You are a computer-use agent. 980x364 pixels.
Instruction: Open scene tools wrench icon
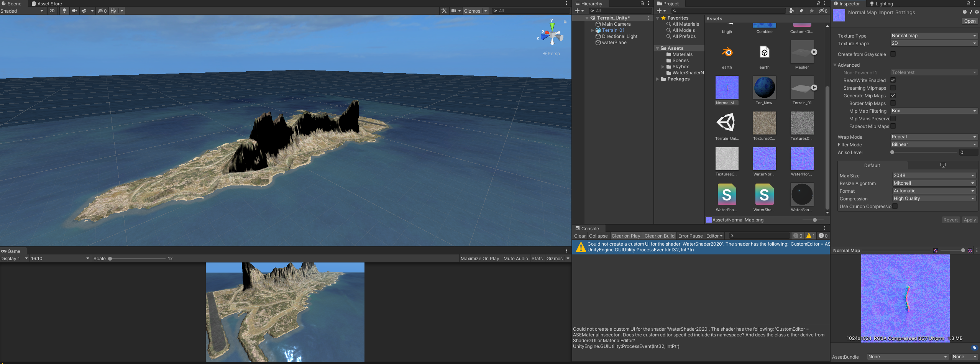point(444,11)
